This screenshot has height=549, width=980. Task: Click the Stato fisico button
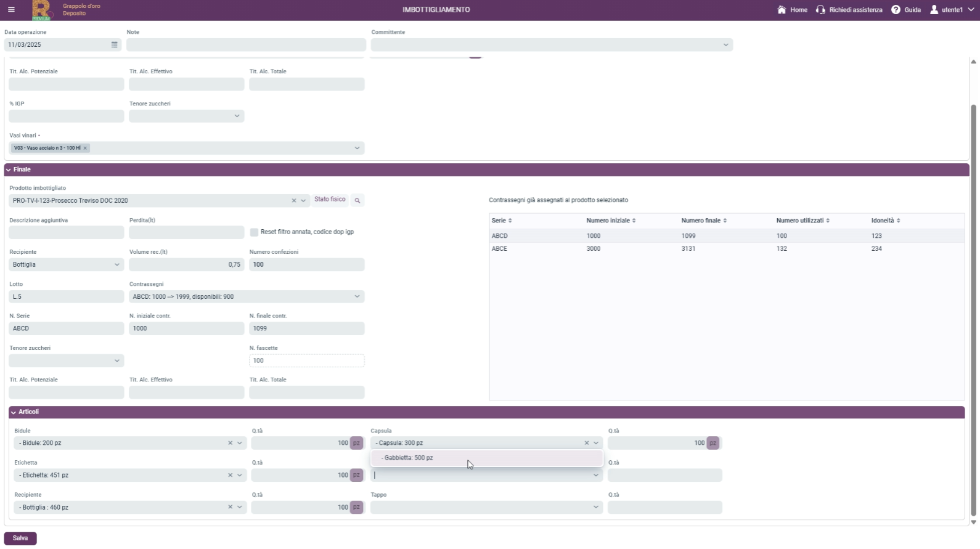coord(330,200)
